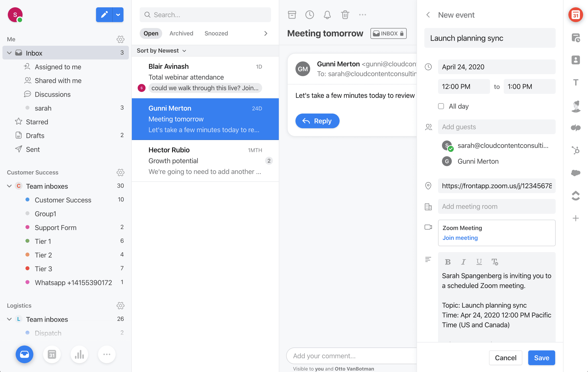Screen dimensions: 588x372
Task: Click Join meeting Zoom link
Action: click(x=460, y=238)
